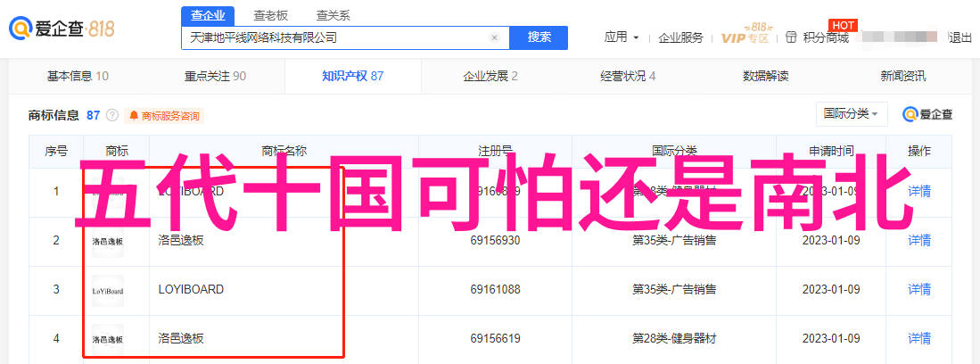Viewport: 980px width, 364px height.
Task: Open 详情 for registration 69161088
Action: 918,290
